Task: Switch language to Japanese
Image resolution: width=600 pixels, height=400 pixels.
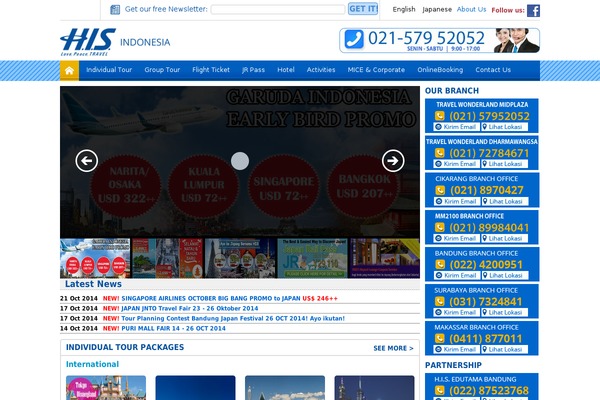Action: [x=437, y=10]
